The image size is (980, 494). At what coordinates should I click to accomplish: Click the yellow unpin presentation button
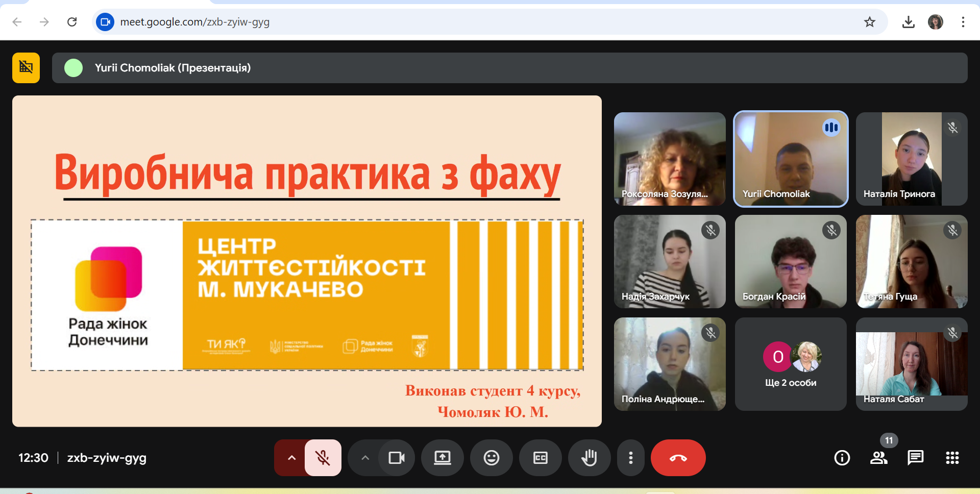point(26,67)
